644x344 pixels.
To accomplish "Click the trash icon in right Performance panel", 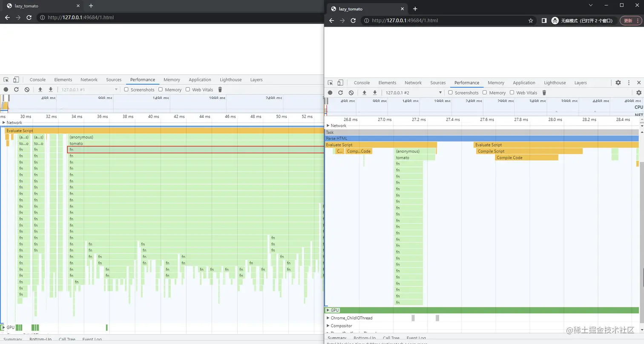I will tap(544, 92).
